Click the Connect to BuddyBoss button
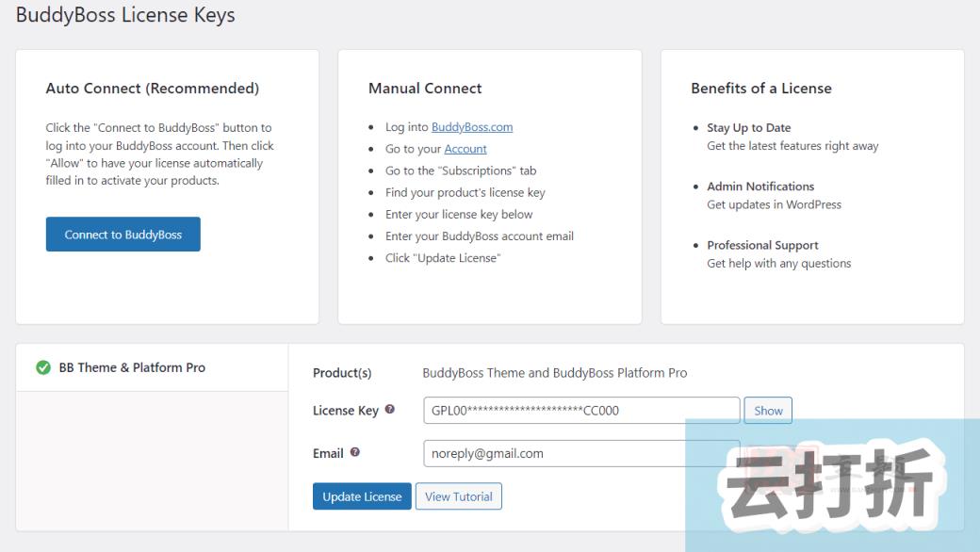Image resolution: width=980 pixels, height=552 pixels. click(123, 235)
